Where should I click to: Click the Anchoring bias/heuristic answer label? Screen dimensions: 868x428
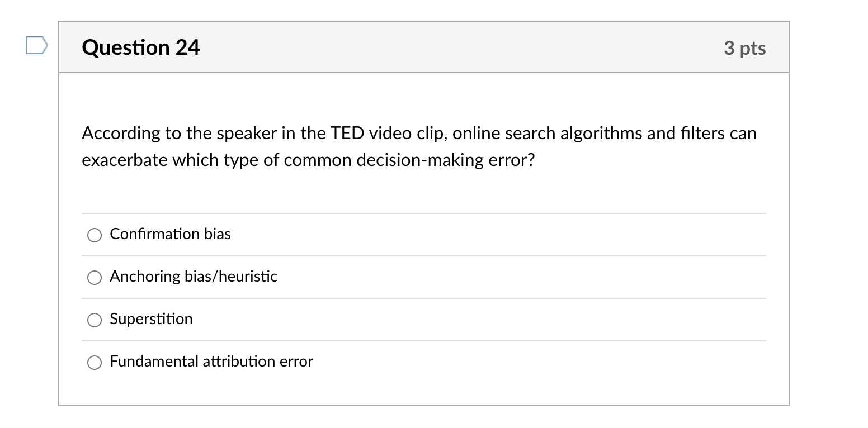(x=194, y=276)
